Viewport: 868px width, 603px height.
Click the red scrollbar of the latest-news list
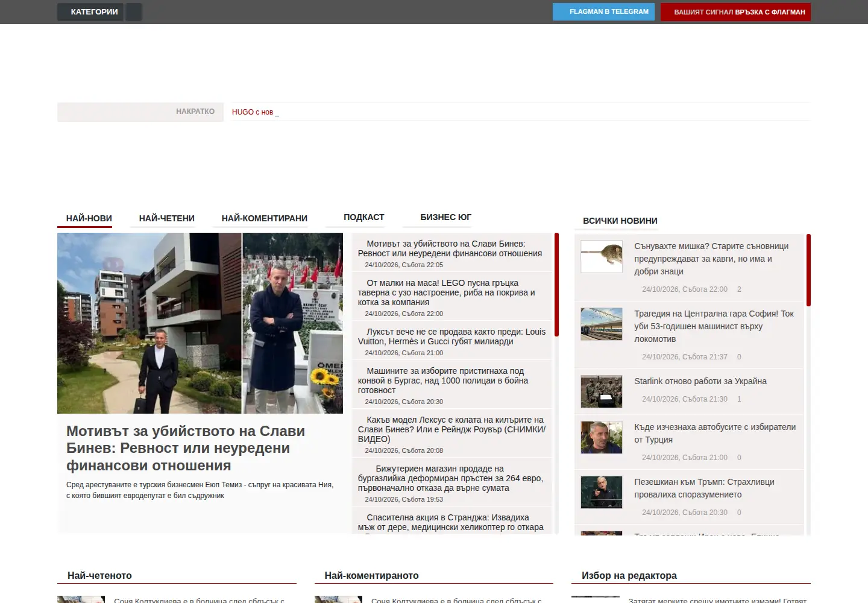pos(556,284)
